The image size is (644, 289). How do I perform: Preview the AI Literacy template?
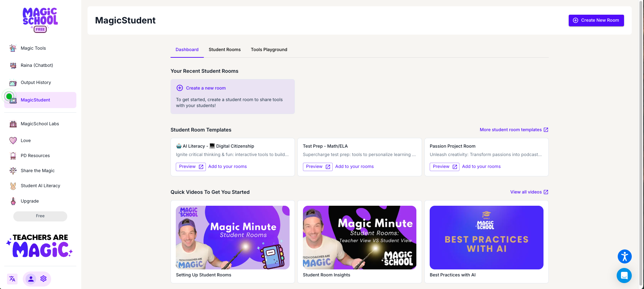pos(191,167)
